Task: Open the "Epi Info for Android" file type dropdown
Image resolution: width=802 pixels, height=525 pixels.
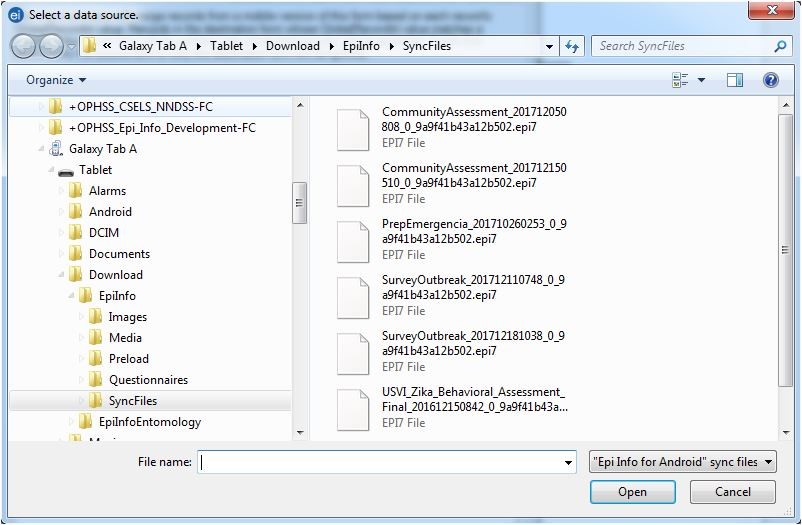Action: tap(683, 462)
